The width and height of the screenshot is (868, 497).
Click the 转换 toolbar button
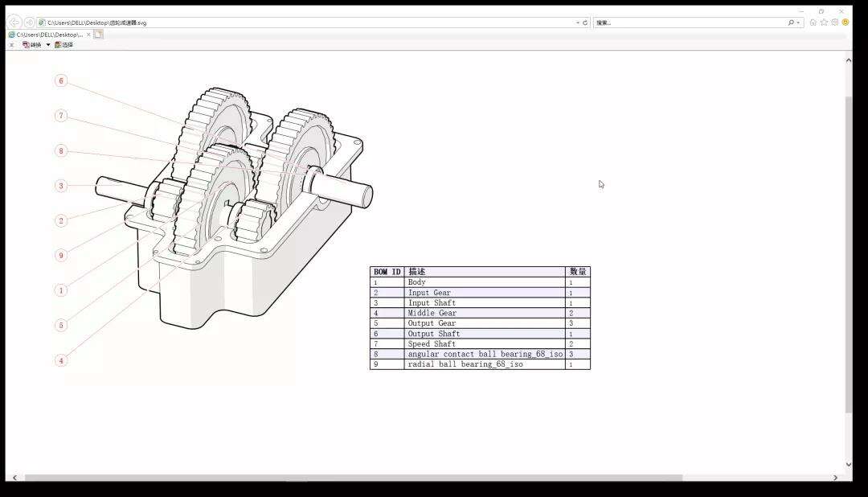click(x=32, y=45)
